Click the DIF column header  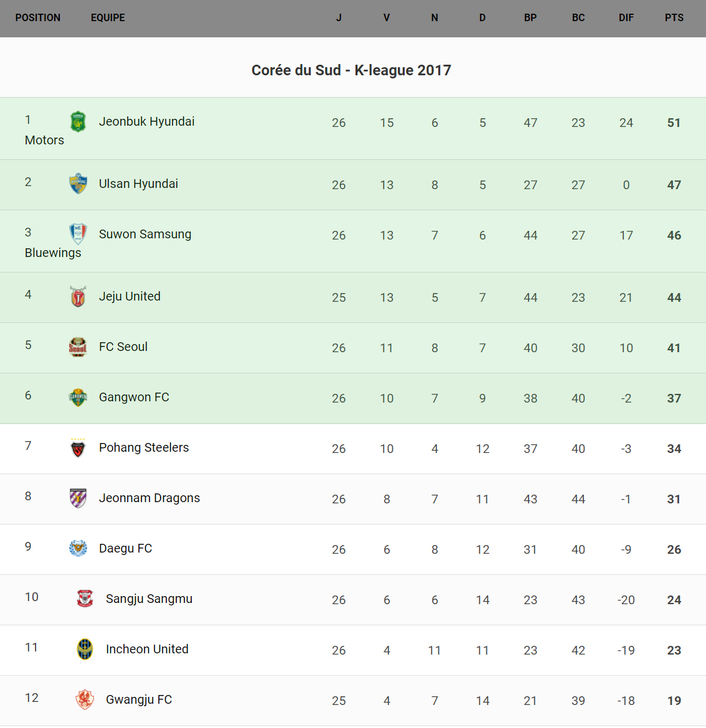(626, 17)
